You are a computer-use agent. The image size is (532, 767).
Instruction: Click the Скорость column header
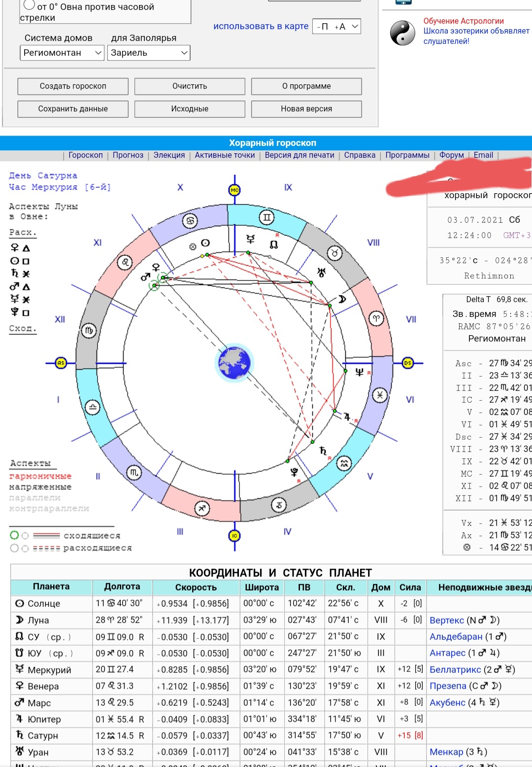pos(196,587)
